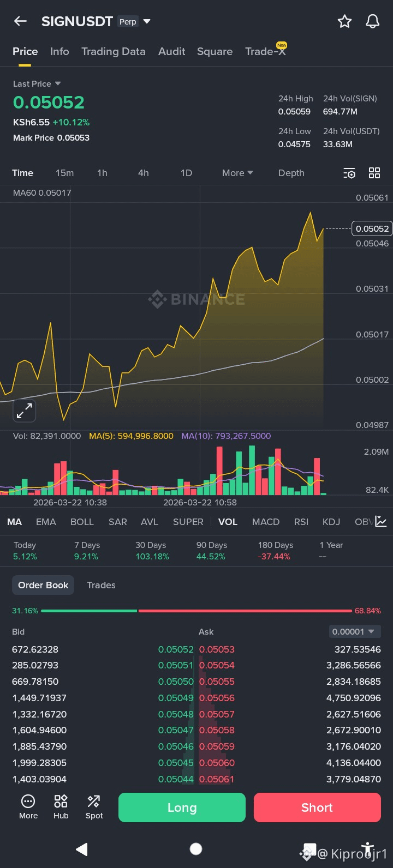
Task: Click the 7 Days 9.21% performance
Action: [87, 551]
